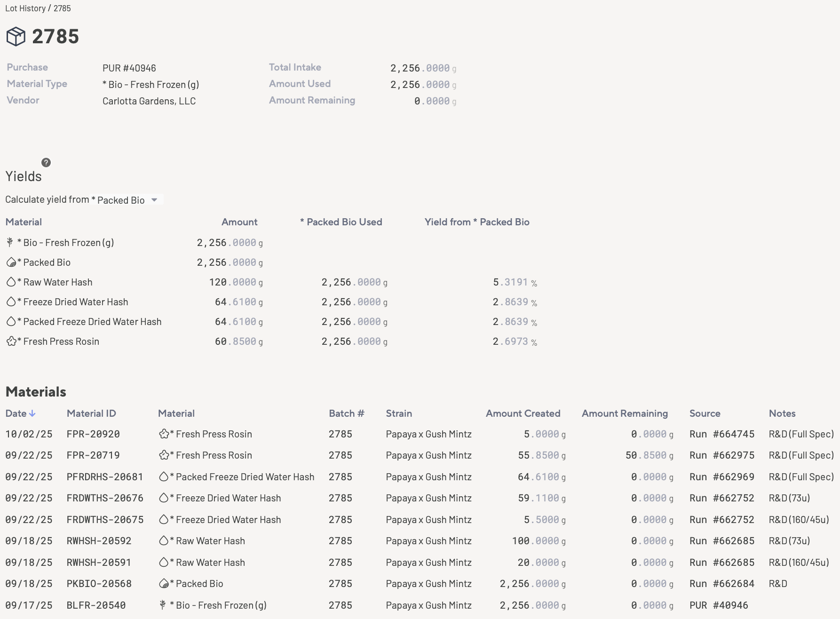
Task: Open purchase PUR #40946 in the Source column
Action: click(x=718, y=605)
